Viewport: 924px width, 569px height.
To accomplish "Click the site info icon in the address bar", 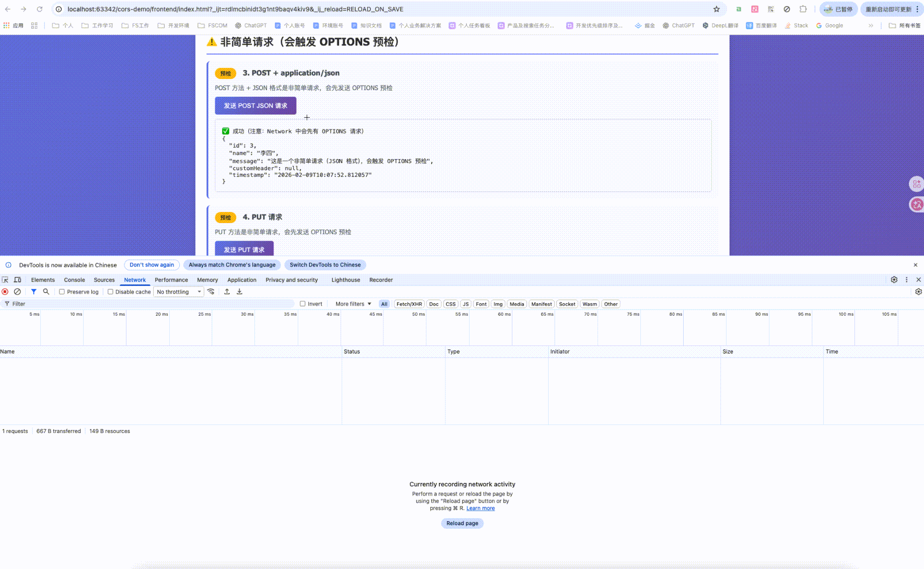I will [58, 9].
